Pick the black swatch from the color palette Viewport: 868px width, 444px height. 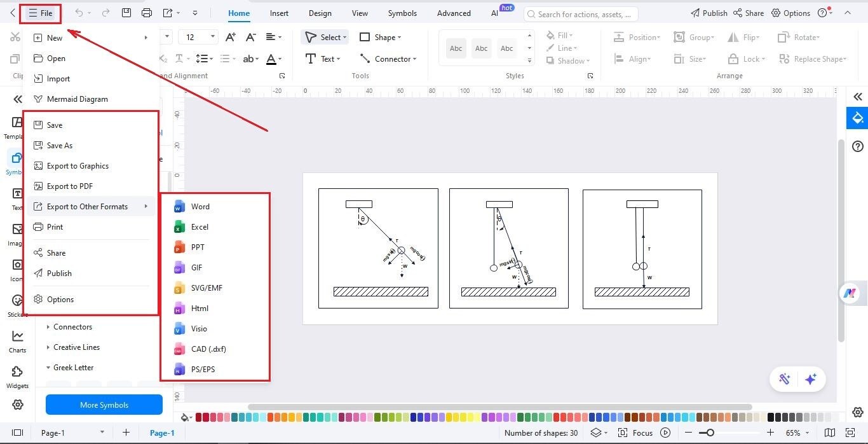pos(771,417)
